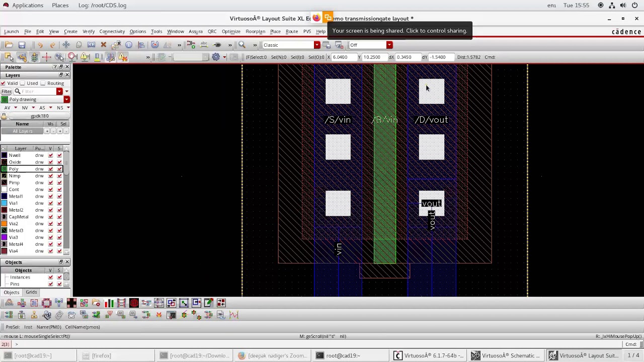Screen dimensions: 644x362
Task: Open the Info properties icon
Action: 129,45
